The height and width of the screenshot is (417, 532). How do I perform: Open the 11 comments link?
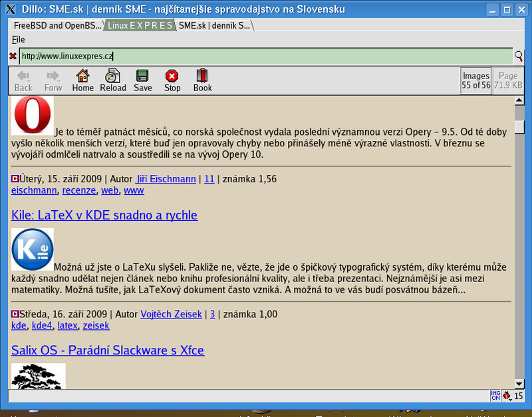(x=209, y=179)
